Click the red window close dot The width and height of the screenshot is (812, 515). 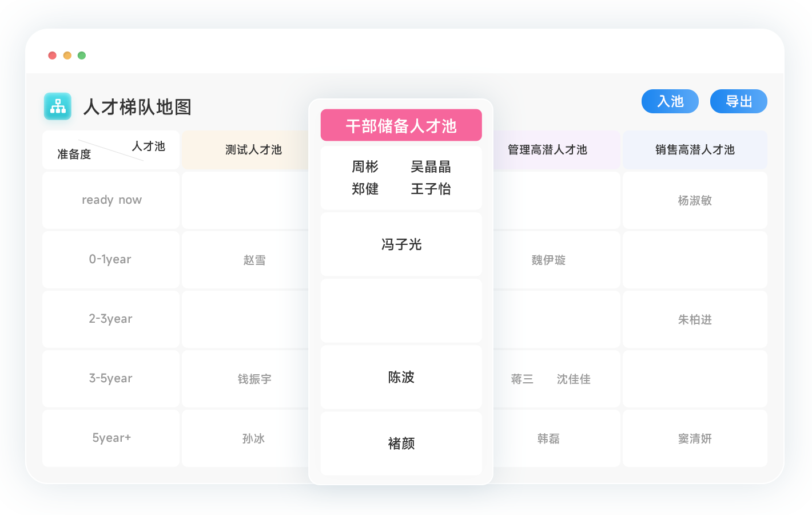point(53,56)
